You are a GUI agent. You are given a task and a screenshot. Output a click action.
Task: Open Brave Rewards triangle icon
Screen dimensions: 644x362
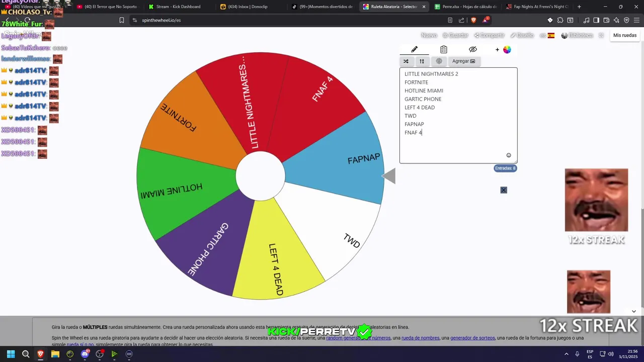486,20
